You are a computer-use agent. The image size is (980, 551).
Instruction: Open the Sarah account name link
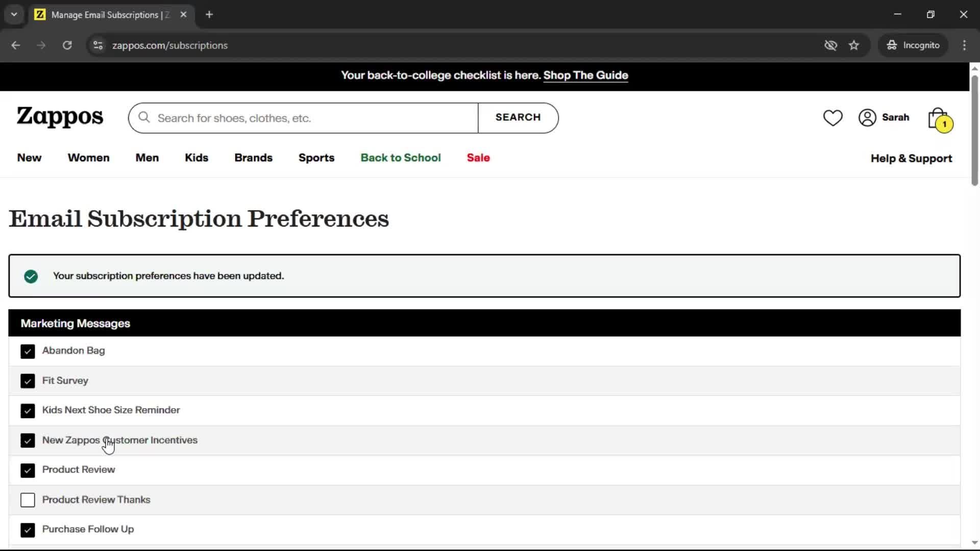pyautogui.click(x=895, y=117)
